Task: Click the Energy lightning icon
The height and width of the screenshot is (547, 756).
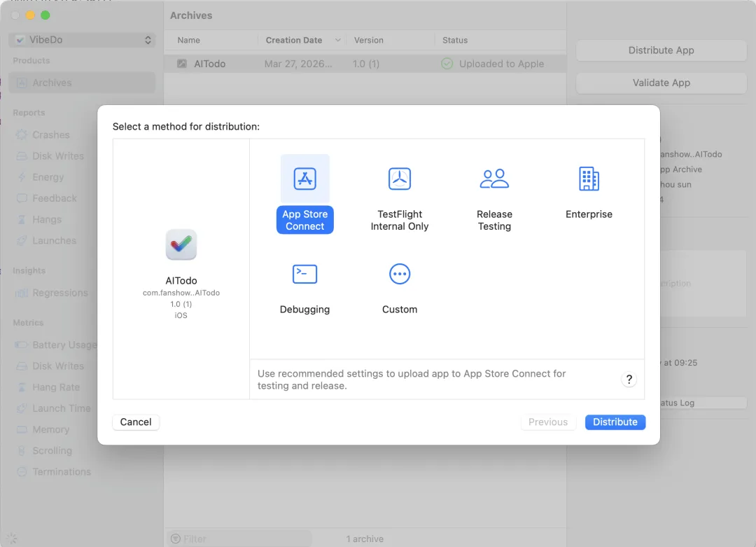Action: [x=22, y=177]
